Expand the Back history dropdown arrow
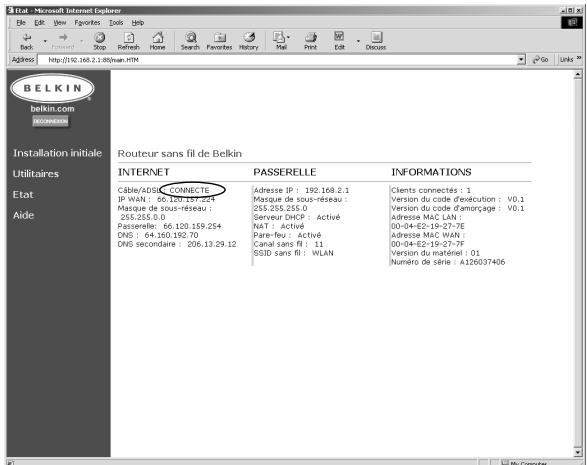Image resolution: width=587 pixels, height=465 pixels. [45, 40]
